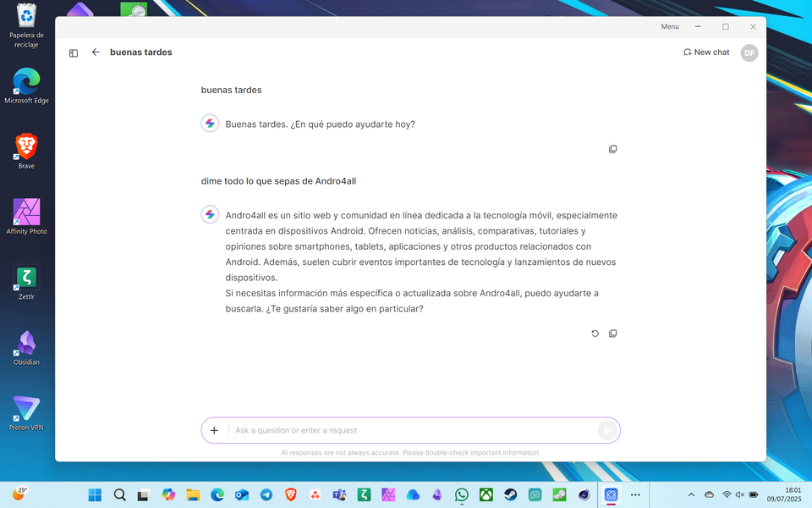
Task: Open Outlook from the taskbar
Action: pos(242,495)
